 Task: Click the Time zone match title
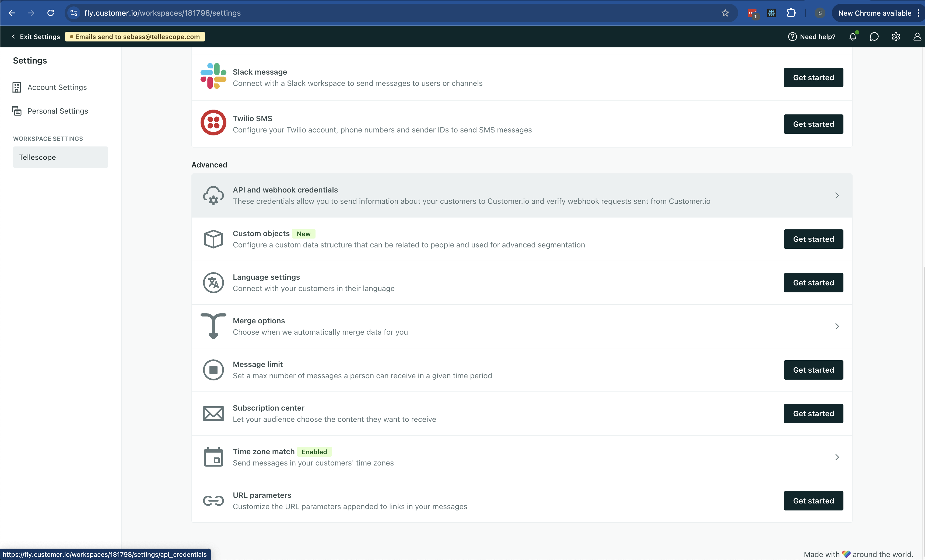pyautogui.click(x=264, y=451)
